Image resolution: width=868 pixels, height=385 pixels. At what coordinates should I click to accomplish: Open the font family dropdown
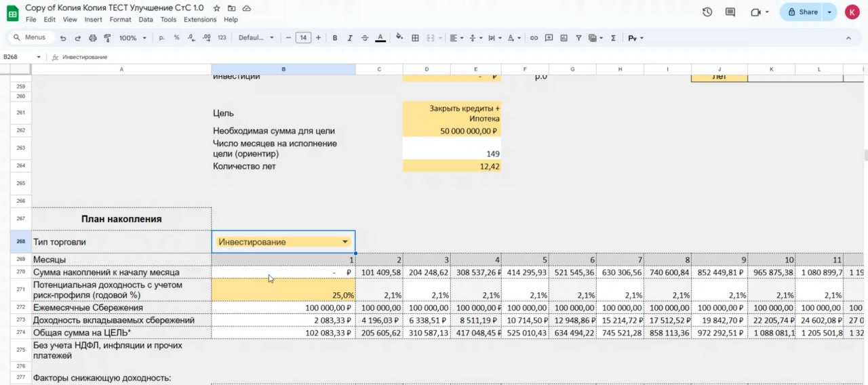click(x=256, y=38)
